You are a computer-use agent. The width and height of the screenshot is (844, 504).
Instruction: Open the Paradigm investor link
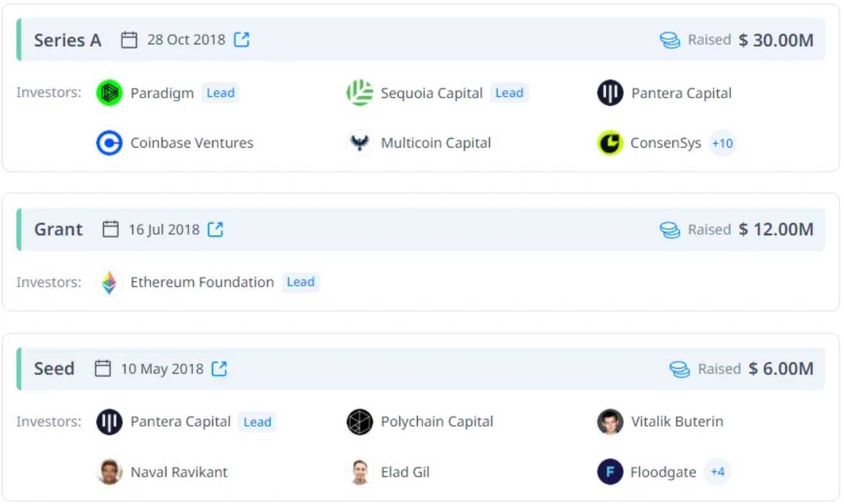[162, 93]
